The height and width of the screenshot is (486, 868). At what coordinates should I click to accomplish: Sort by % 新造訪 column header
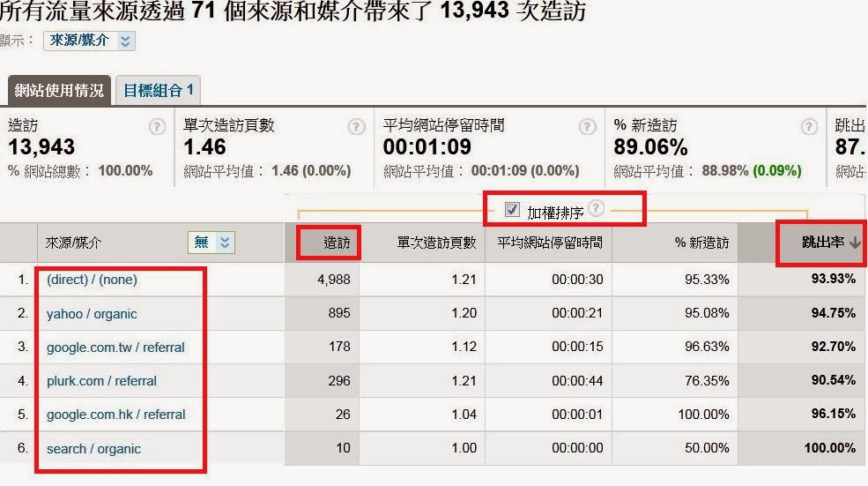(702, 243)
